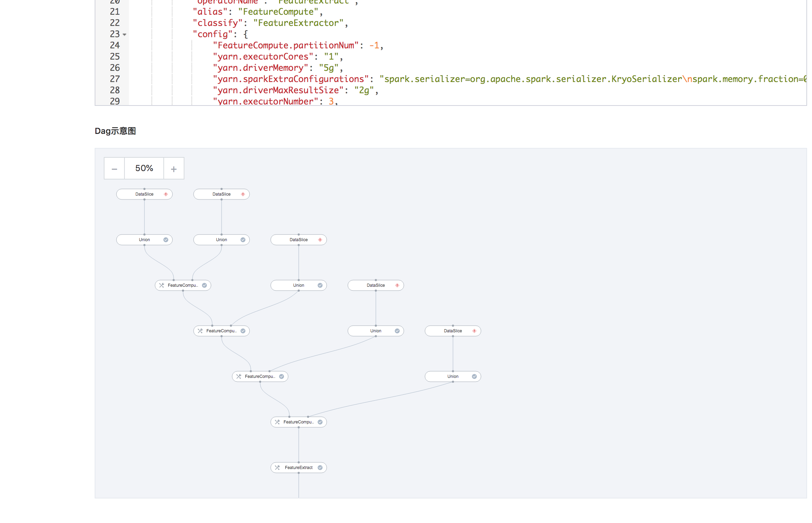Click check icon on the lowest FeatureCompu node
Image resolution: width=812 pixels, height=523 pixels.
320,422
